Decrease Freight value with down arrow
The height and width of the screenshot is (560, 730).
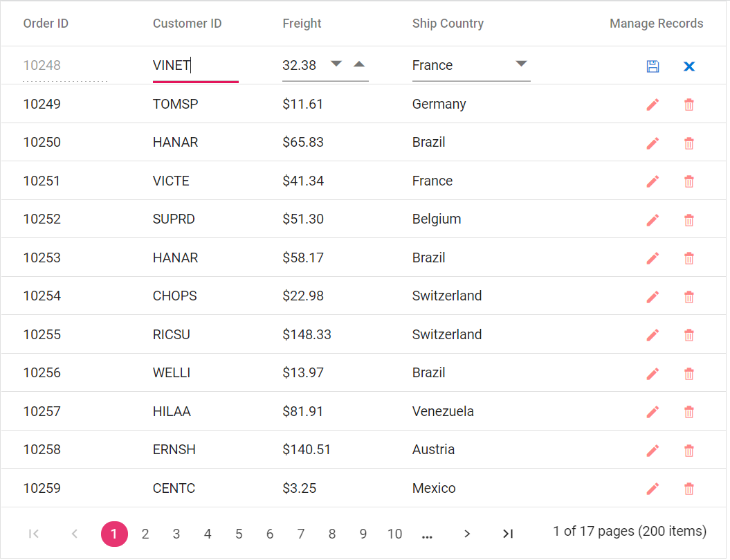336,64
